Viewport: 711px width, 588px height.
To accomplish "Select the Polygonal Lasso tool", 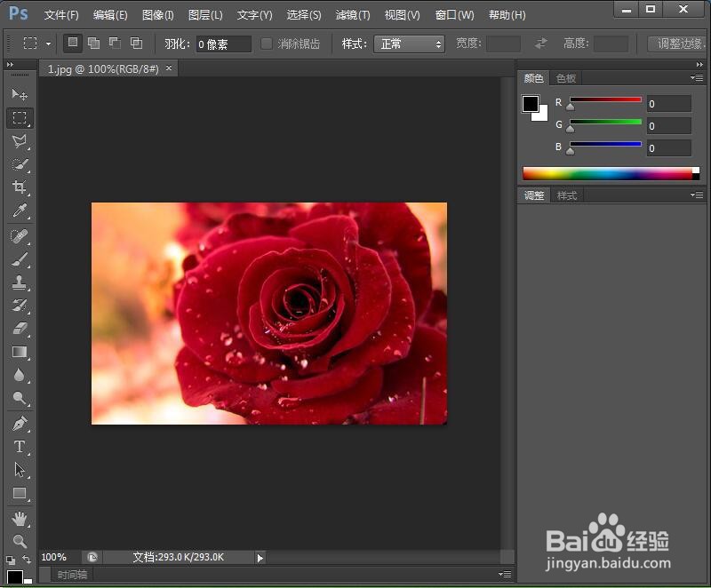I will [x=19, y=141].
